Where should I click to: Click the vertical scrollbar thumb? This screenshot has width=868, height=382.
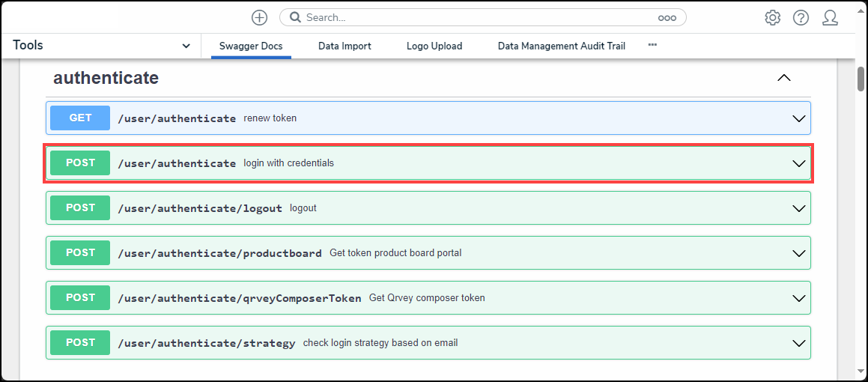click(861, 79)
